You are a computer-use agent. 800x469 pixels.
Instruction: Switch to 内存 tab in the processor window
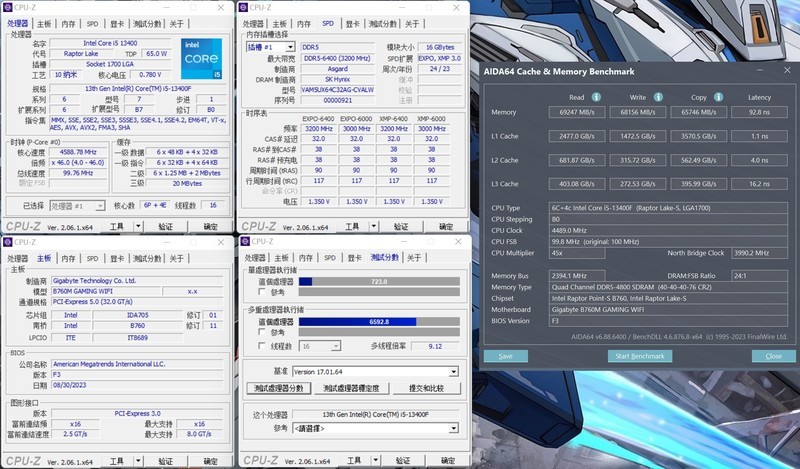(68, 24)
